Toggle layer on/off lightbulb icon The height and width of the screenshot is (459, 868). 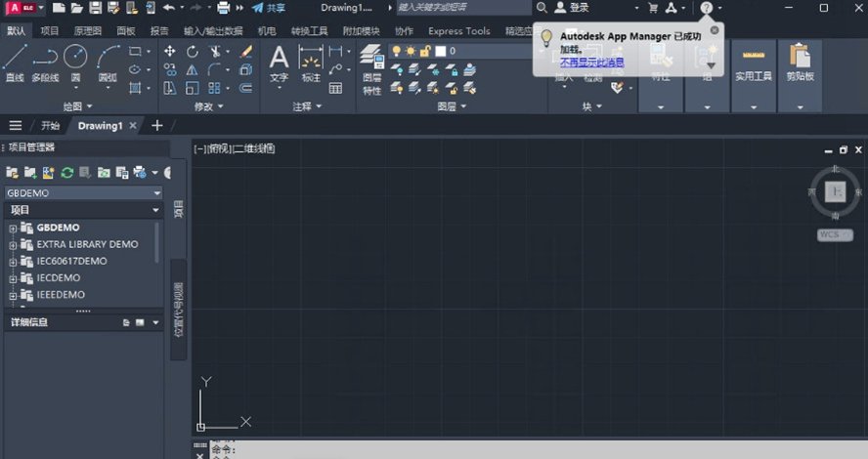tap(396, 51)
